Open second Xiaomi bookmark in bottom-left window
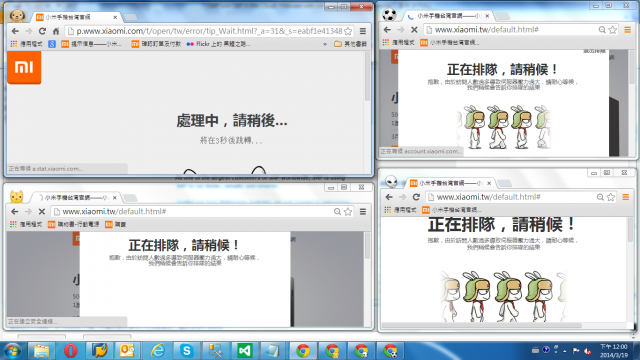640x360 pixels. 116,224
